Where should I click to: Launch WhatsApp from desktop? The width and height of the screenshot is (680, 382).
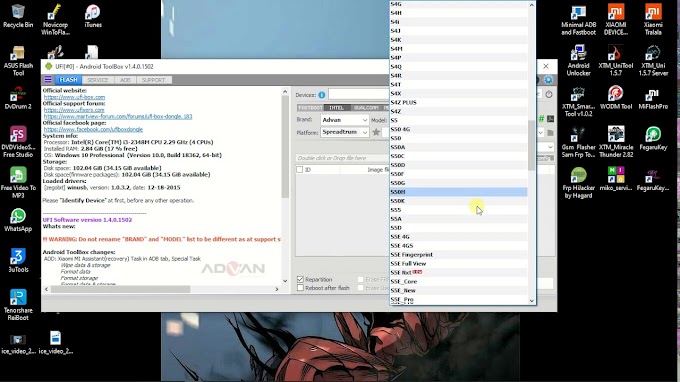coord(18,220)
